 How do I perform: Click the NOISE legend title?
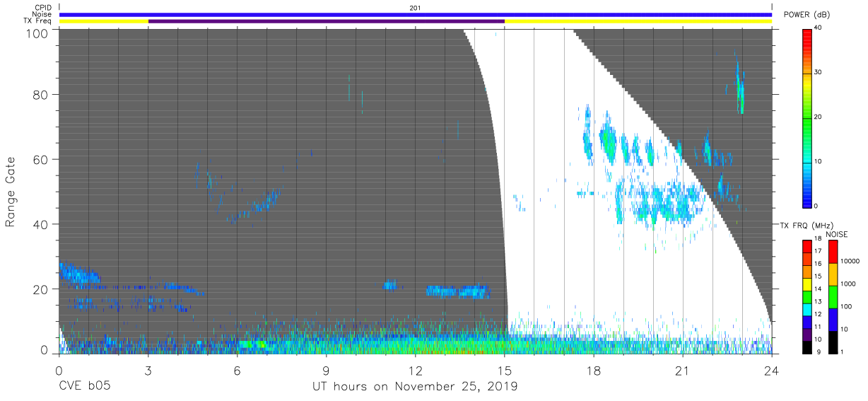point(837,234)
